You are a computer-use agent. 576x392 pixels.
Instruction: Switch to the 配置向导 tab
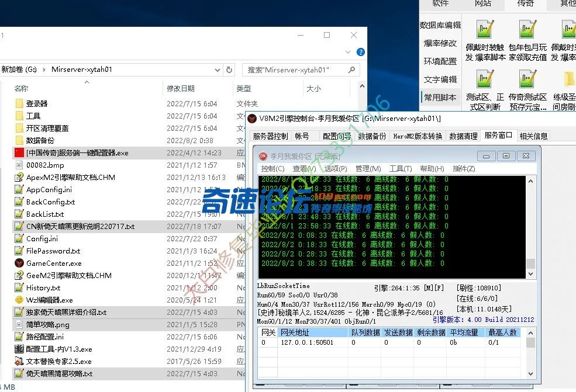337,136
